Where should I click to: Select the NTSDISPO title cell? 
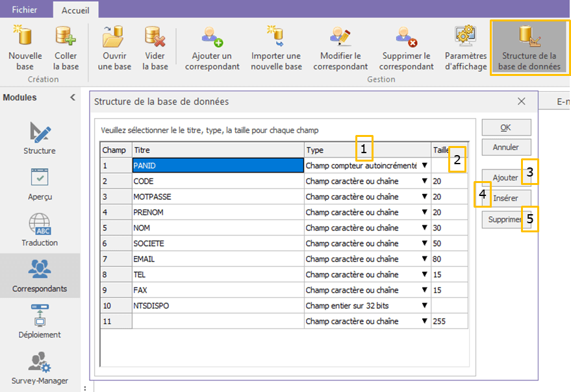point(218,306)
